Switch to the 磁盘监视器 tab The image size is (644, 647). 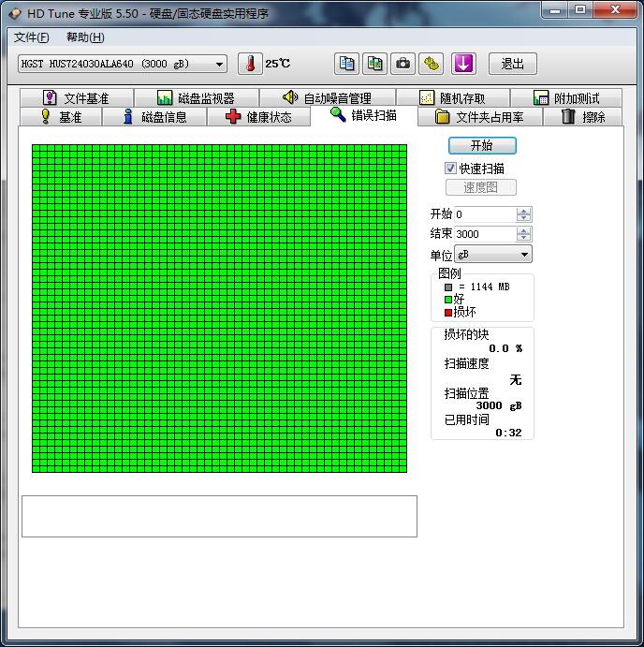(197, 98)
